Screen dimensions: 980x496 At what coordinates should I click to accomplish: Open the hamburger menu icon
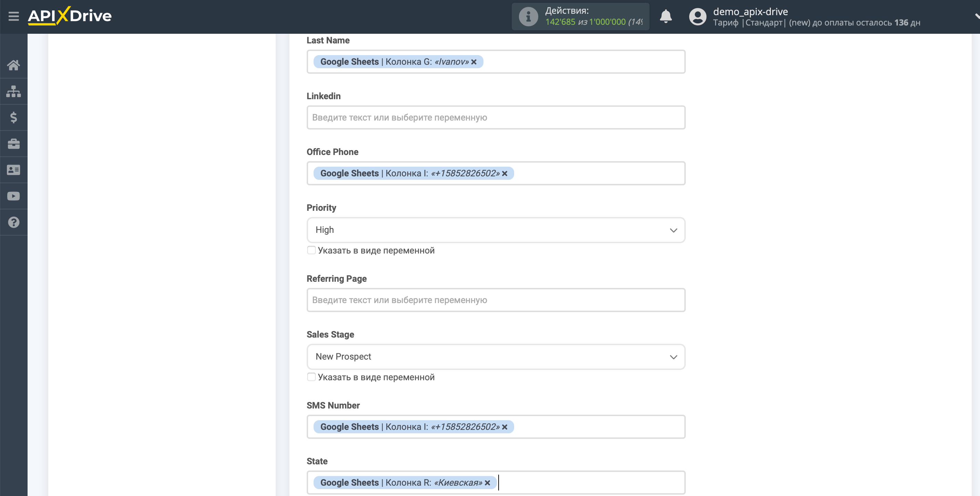click(14, 16)
